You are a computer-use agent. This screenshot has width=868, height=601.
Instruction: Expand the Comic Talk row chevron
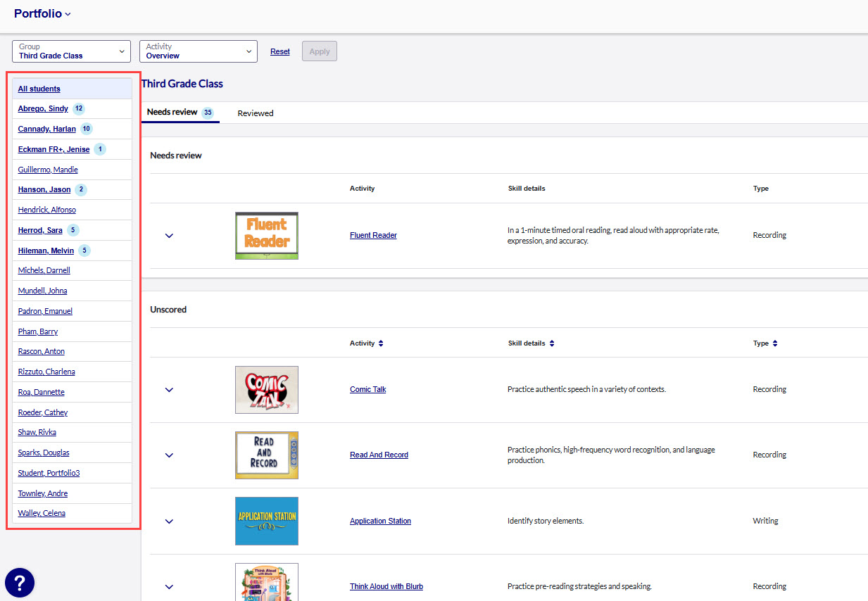point(169,390)
